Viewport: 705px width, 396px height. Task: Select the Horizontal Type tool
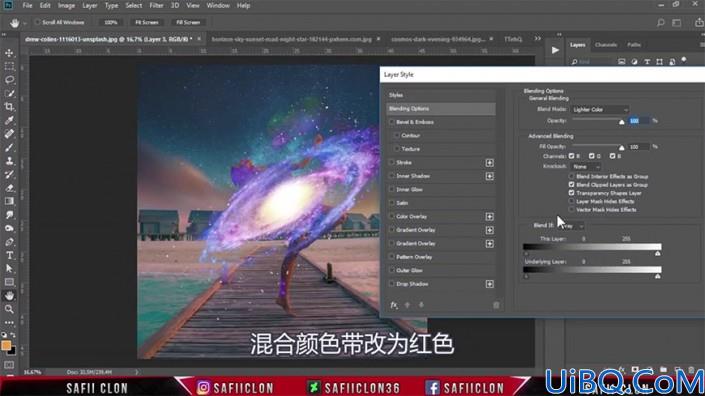point(9,255)
